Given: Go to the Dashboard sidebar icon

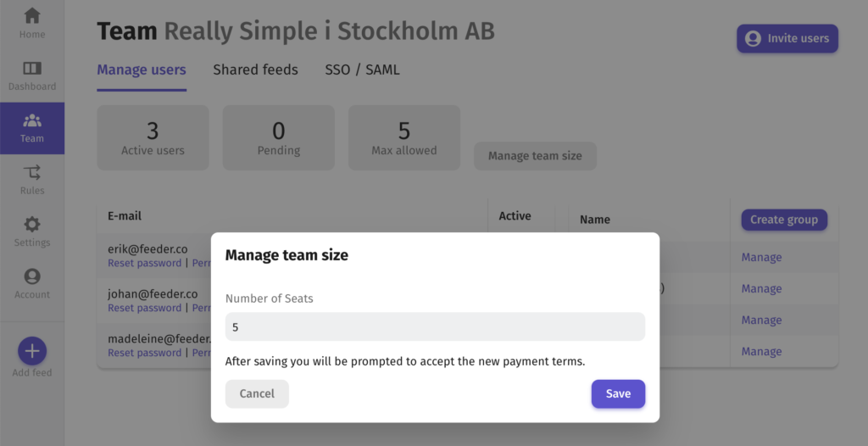Looking at the screenshot, I should (x=32, y=68).
